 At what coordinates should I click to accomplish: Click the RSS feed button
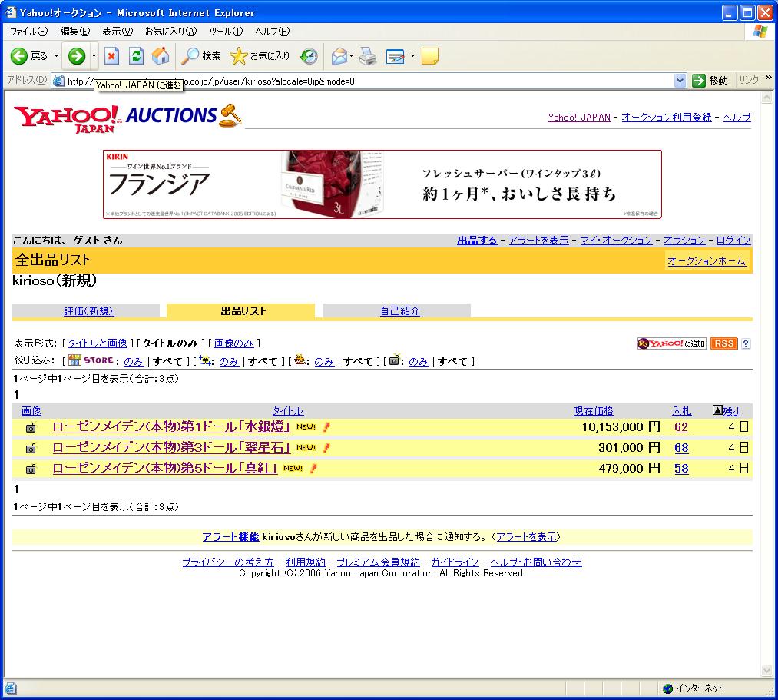723,343
